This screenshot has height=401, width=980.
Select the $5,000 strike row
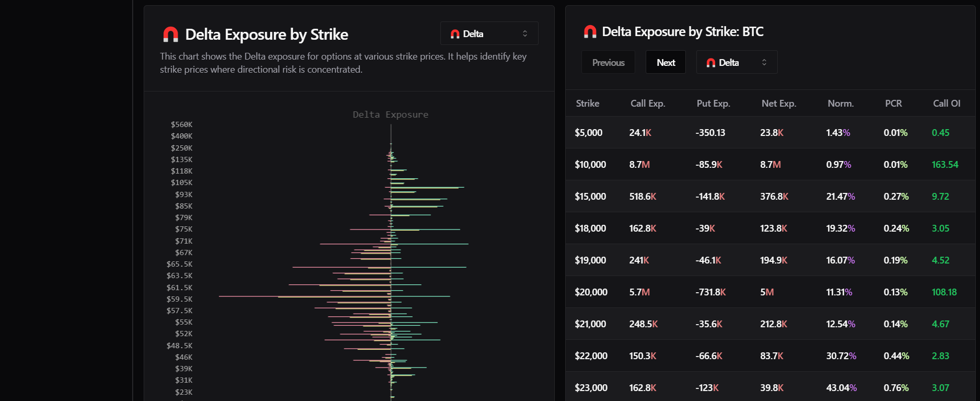(x=770, y=132)
